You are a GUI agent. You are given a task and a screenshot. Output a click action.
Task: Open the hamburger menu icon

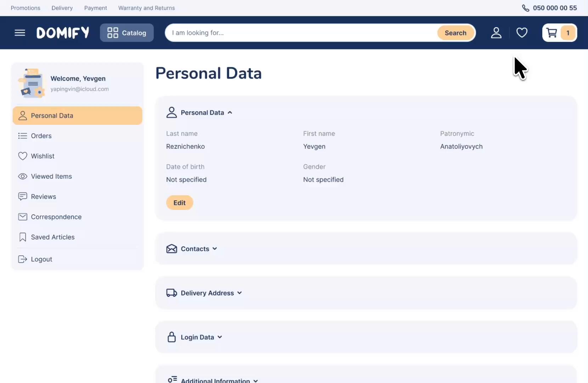click(20, 33)
